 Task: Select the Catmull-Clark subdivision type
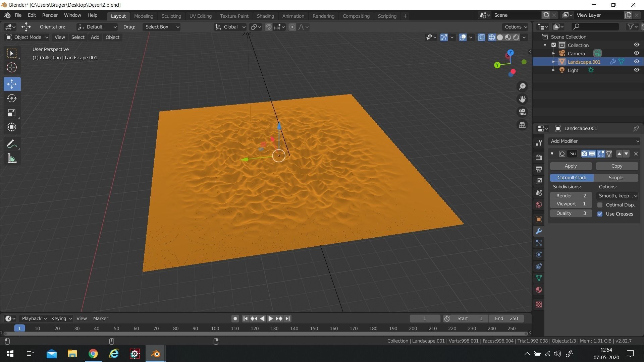click(572, 178)
